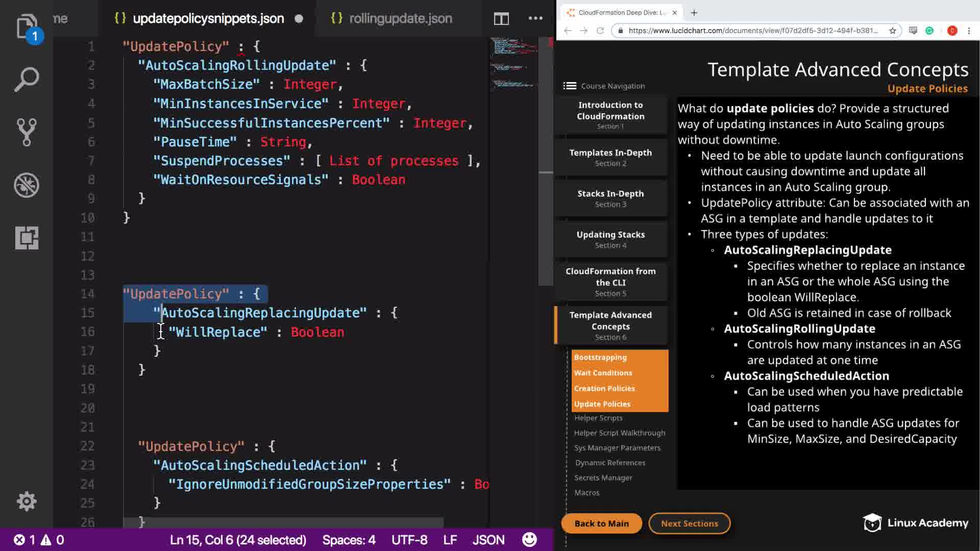980x551 pixels.
Task: Click the Next Sections button
Action: click(x=689, y=523)
